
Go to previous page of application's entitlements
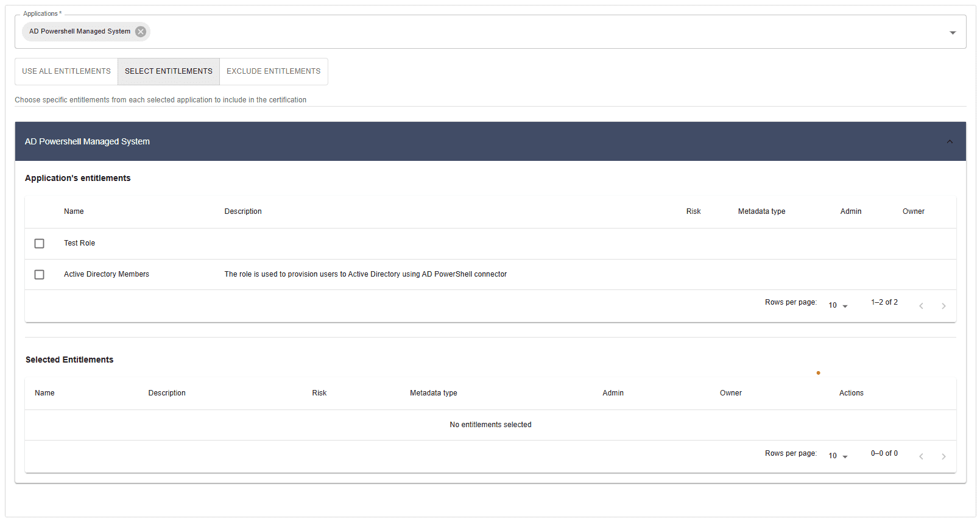pyautogui.click(x=921, y=306)
